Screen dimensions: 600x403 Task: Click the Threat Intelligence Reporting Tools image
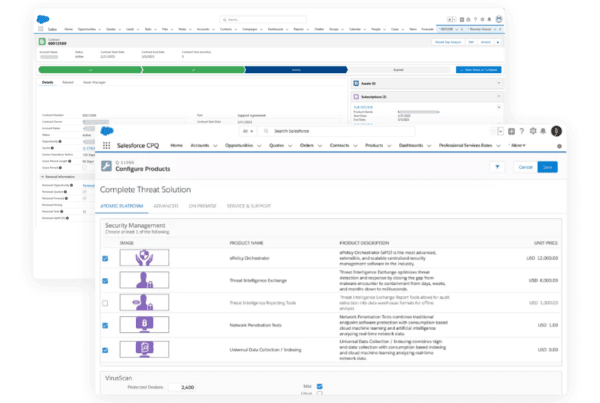pyautogui.click(x=144, y=302)
